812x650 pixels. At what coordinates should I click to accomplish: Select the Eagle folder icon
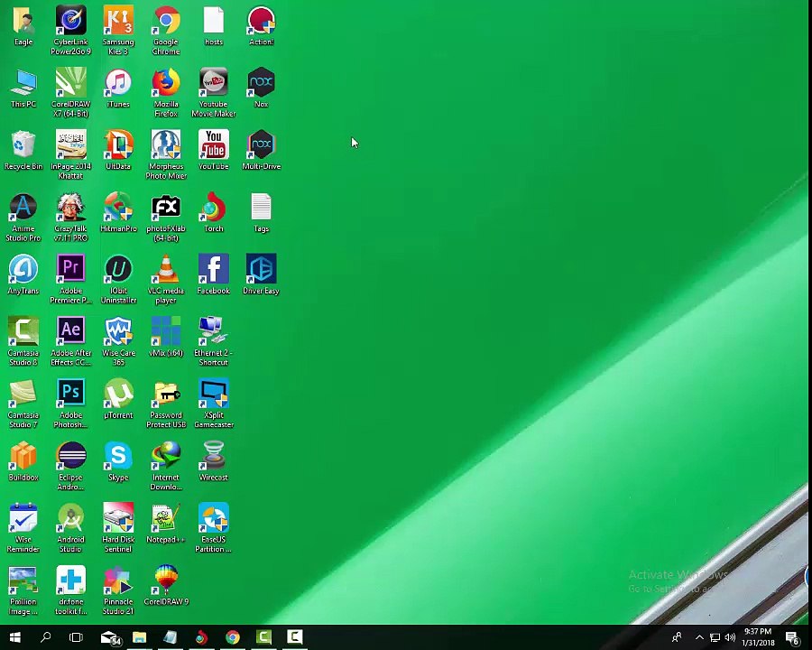(23, 21)
